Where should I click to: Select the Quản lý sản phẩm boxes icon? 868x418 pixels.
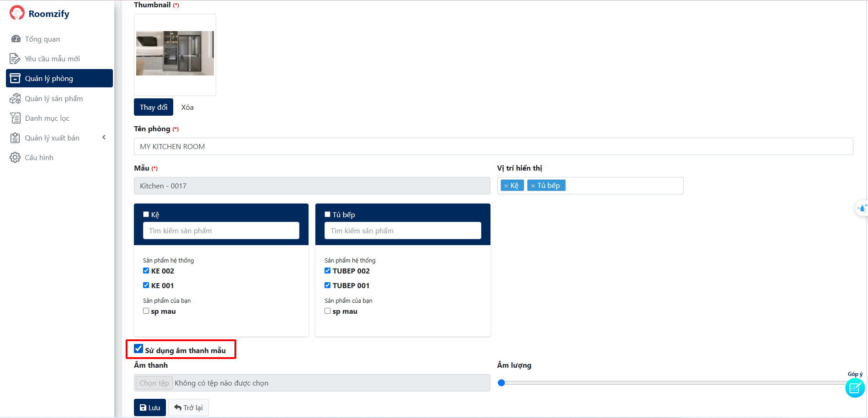15,98
